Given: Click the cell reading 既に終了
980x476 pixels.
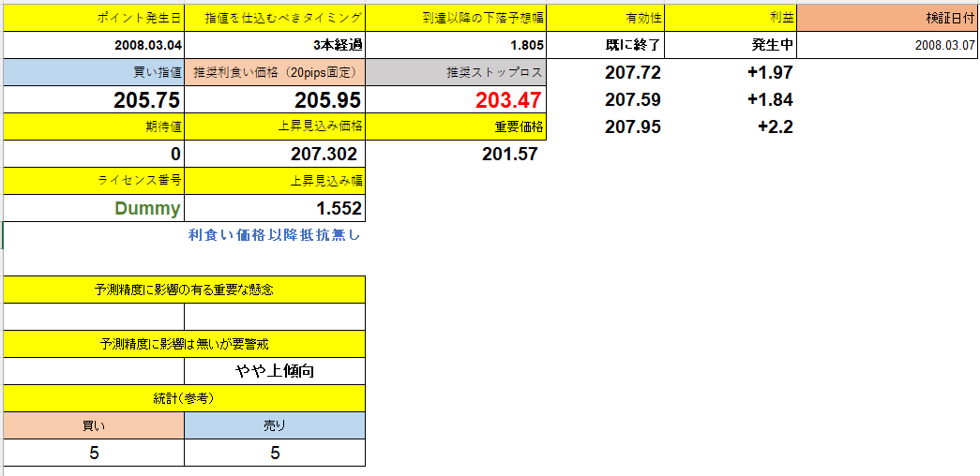Looking at the screenshot, I should tap(606, 45).
